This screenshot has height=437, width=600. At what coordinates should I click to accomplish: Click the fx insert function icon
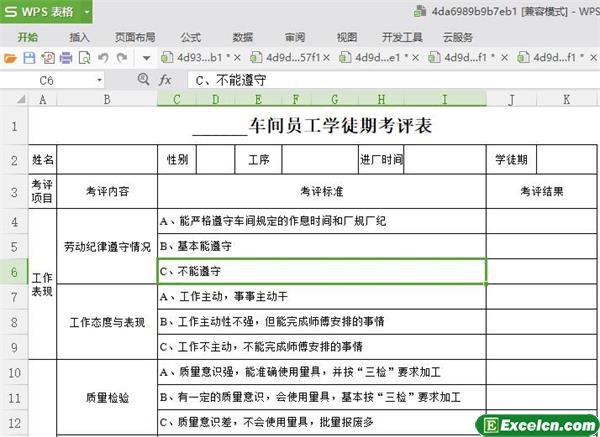pos(165,80)
